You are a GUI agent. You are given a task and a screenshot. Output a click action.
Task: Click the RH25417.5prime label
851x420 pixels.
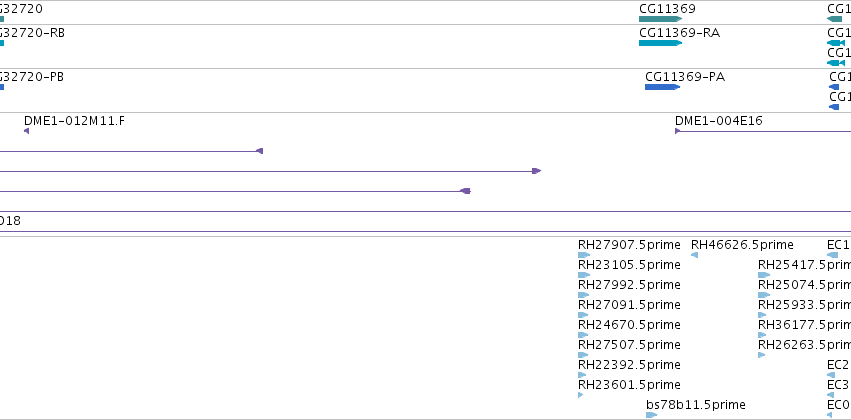coord(804,265)
